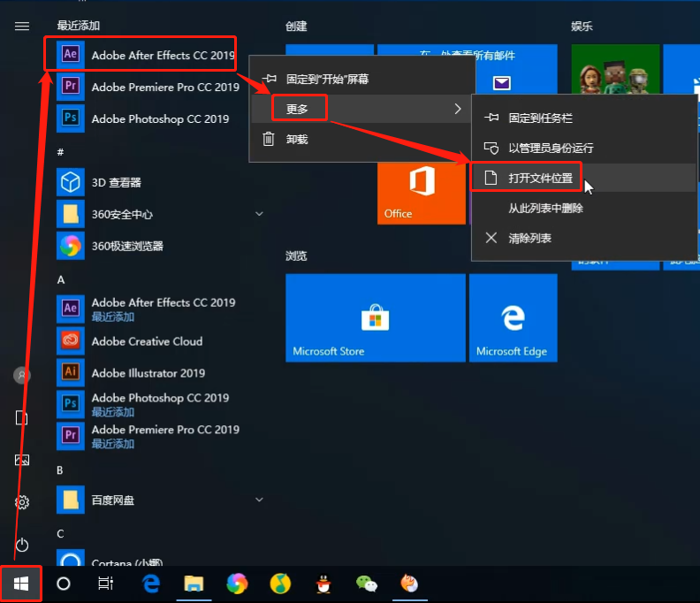Viewport: 700px width, 603px height.
Task: Click the 最近添加 section heading
Action: coord(79,26)
